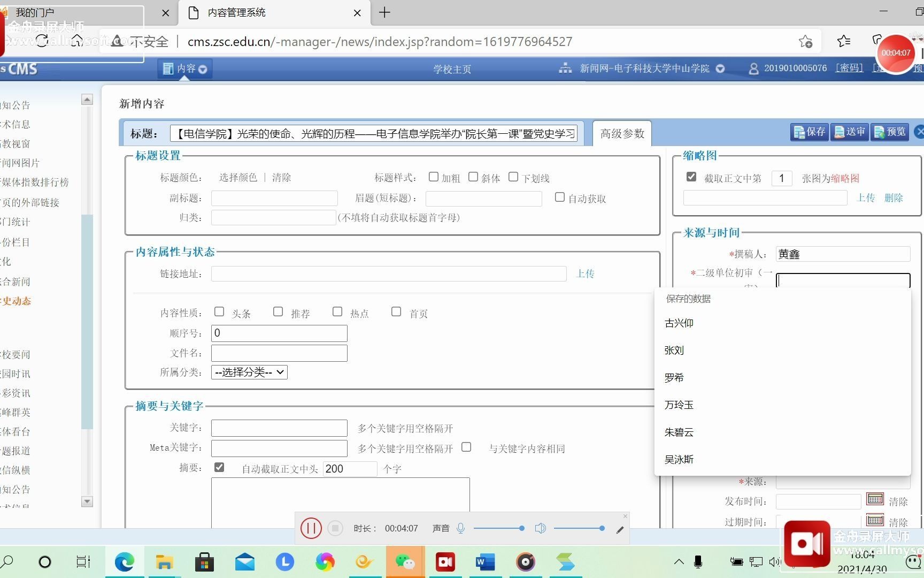Click 清除 next to 发布时间
The height and width of the screenshot is (578, 924).
898,501
